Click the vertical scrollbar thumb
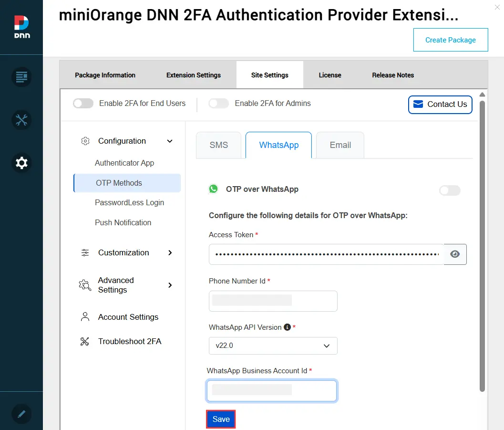Screen dimensions: 504x430 pos(482,246)
